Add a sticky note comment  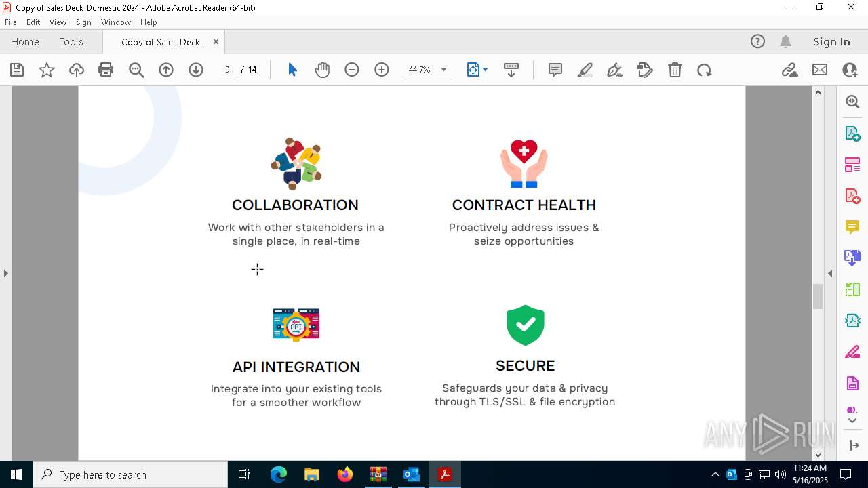555,70
